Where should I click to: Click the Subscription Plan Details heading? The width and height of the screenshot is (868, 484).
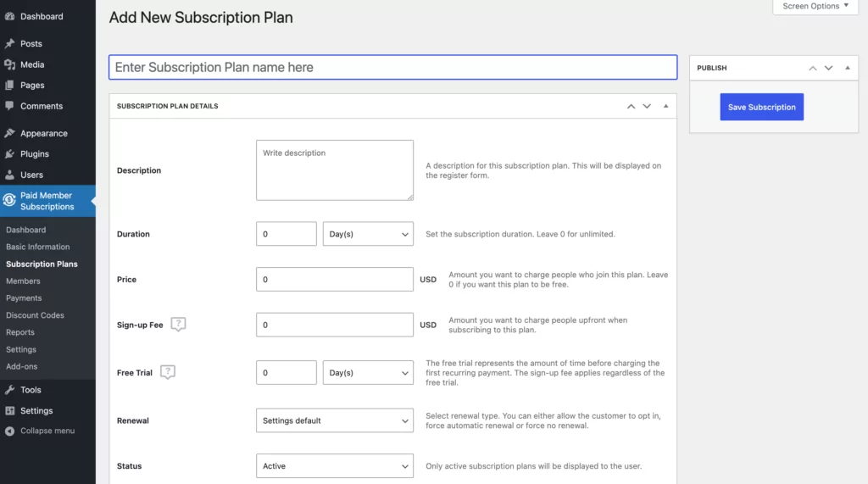coord(167,106)
